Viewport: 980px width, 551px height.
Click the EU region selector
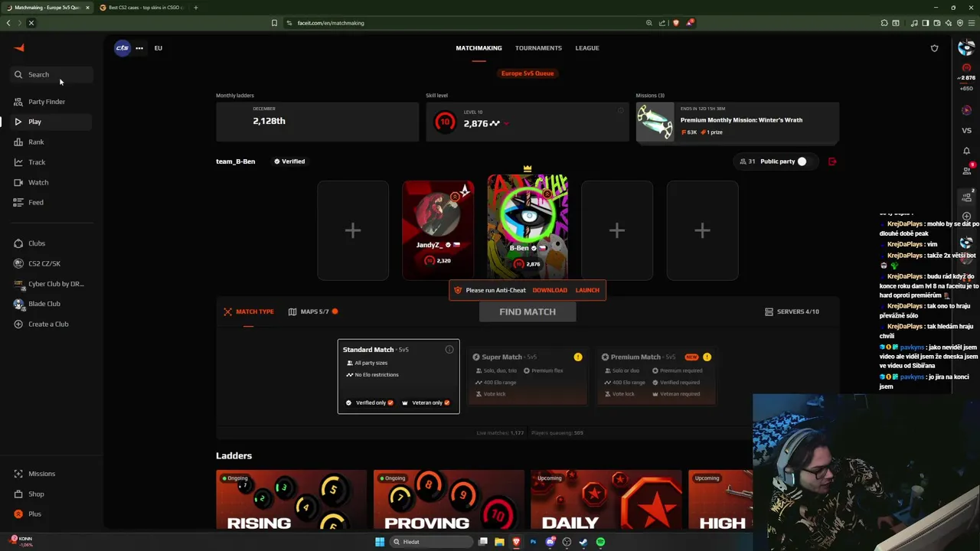tap(158, 47)
